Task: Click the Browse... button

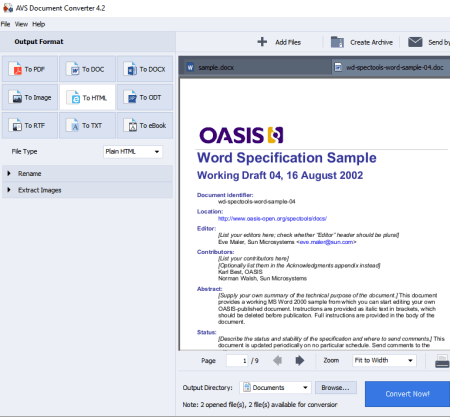Action: pyautogui.click(x=335, y=388)
